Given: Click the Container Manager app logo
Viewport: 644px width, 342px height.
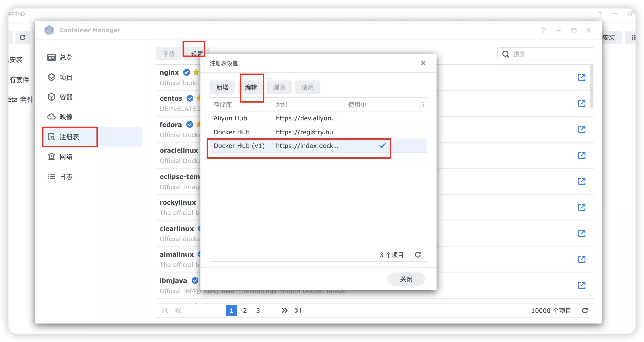Looking at the screenshot, I should 49,30.
